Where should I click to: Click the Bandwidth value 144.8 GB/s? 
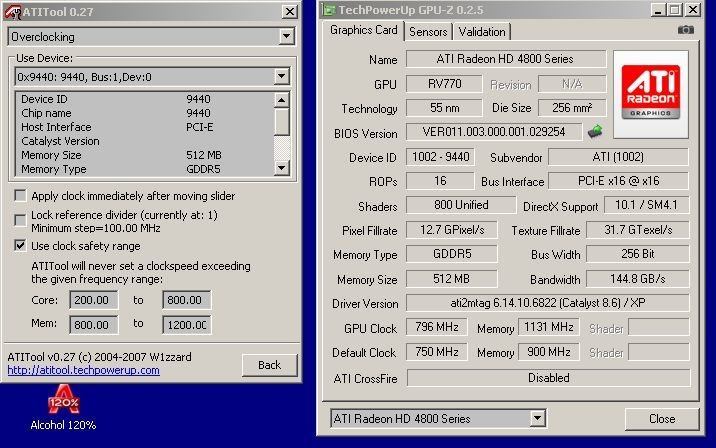click(x=637, y=279)
